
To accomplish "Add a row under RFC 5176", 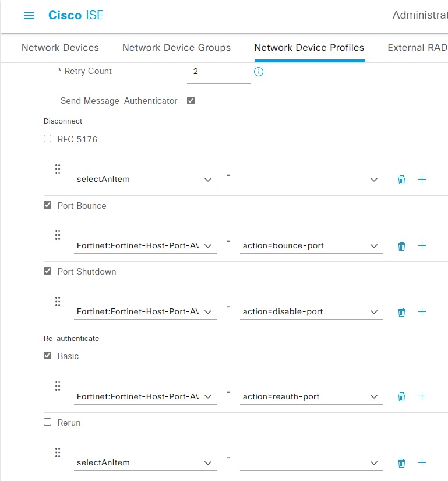I will click(422, 180).
